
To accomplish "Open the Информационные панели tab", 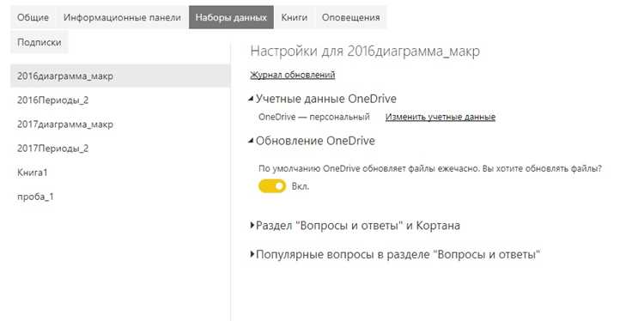I will (122, 17).
